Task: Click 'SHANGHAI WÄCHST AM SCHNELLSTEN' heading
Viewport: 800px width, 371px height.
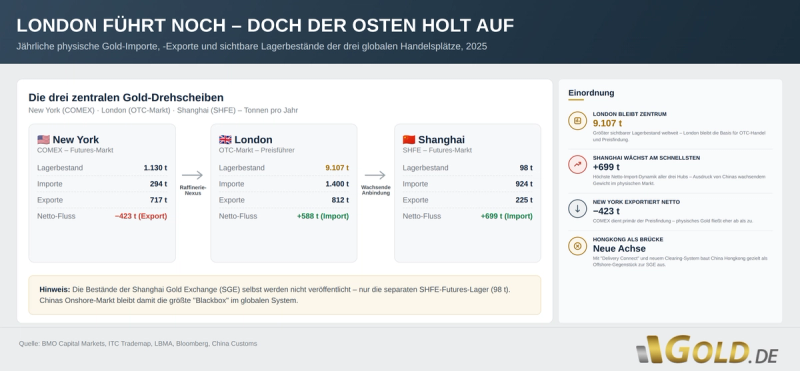Action: (x=646, y=158)
